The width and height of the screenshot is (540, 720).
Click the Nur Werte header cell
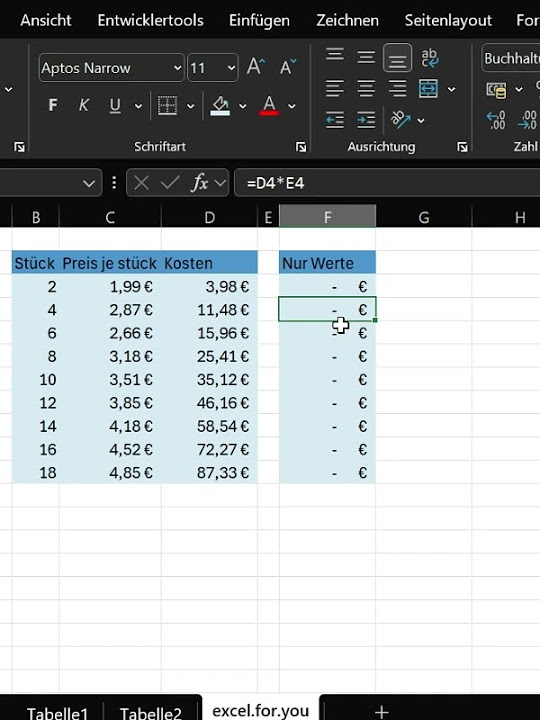coord(327,263)
